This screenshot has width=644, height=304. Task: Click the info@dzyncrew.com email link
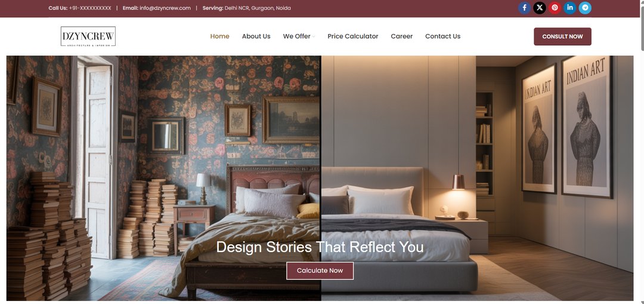165,8
